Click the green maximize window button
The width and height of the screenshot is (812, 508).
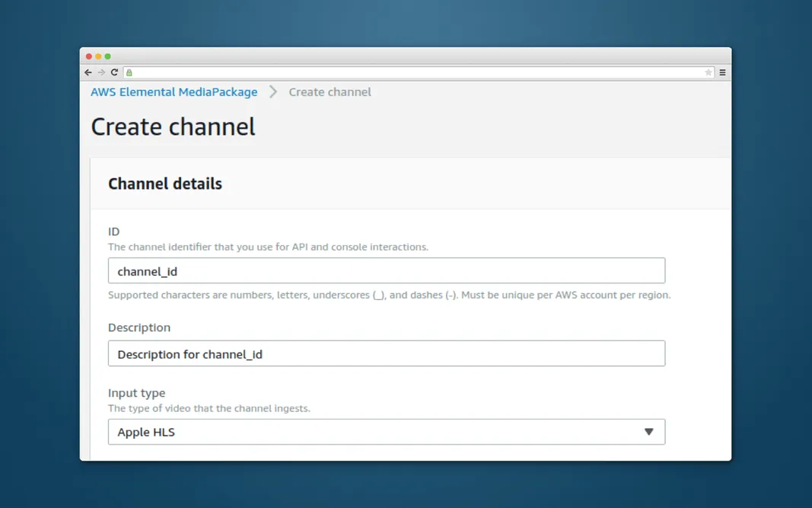pos(108,56)
